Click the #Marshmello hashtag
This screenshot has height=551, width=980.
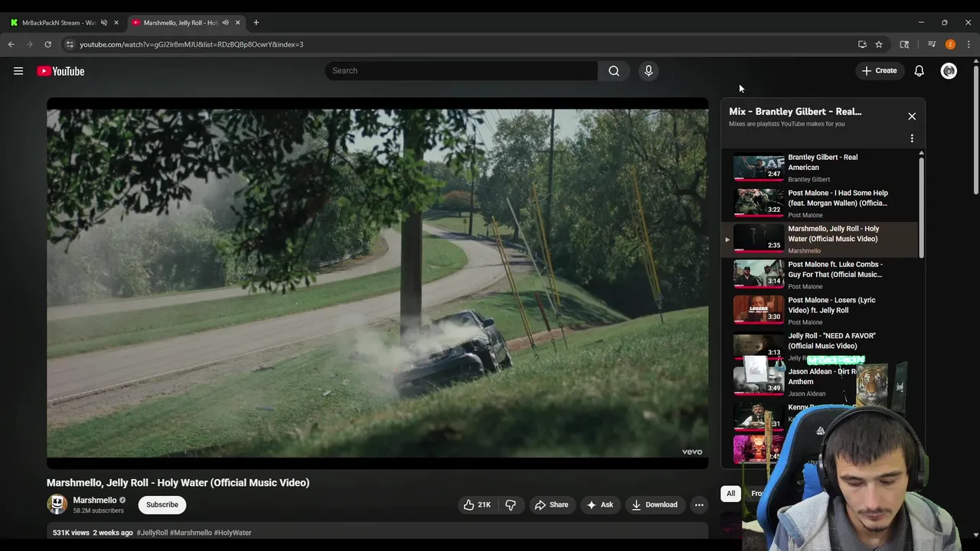pyautogui.click(x=191, y=533)
